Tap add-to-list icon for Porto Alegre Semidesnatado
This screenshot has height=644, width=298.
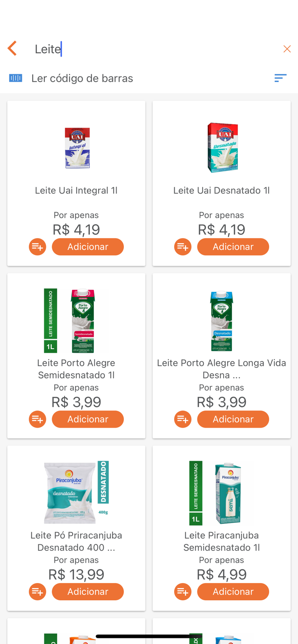37,419
